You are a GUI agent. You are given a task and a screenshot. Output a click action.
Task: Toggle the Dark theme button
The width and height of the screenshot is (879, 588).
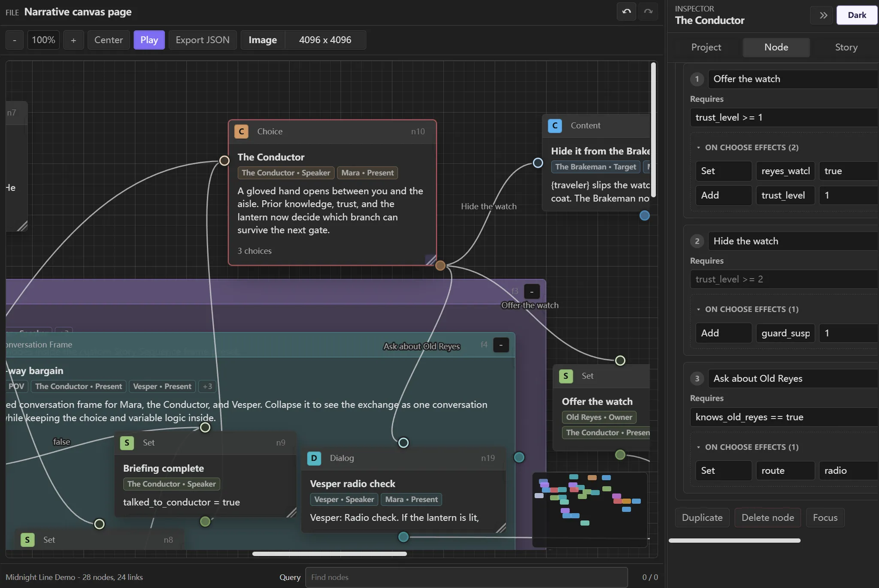tap(857, 15)
